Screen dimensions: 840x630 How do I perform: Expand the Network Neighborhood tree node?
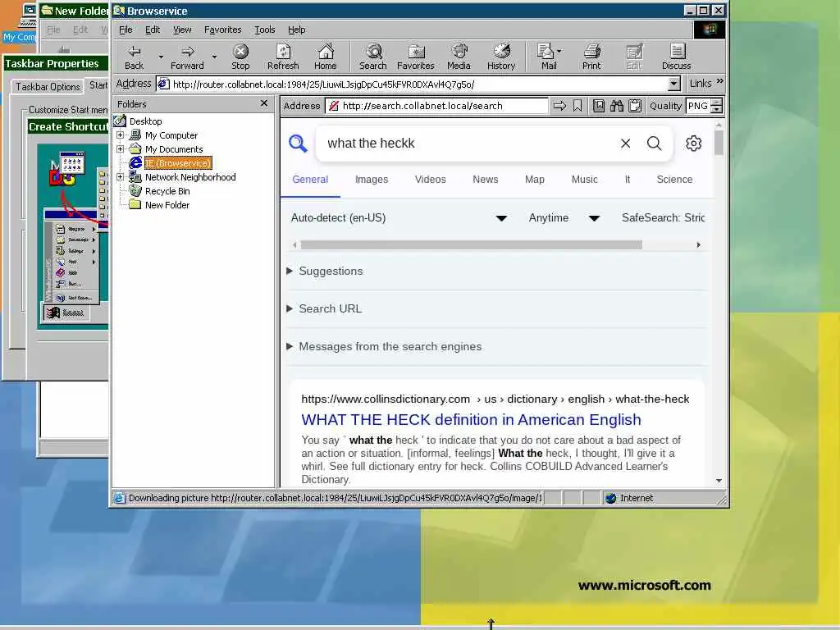pos(121,177)
